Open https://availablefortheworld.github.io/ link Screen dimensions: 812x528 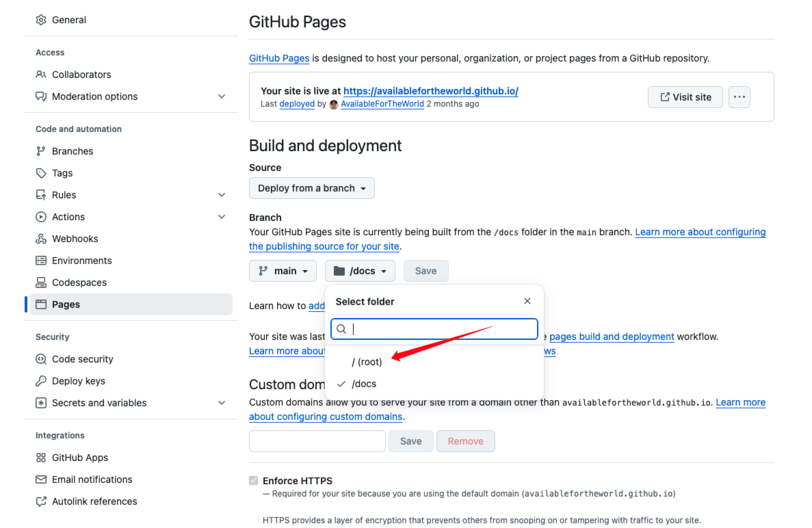click(x=431, y=91)
